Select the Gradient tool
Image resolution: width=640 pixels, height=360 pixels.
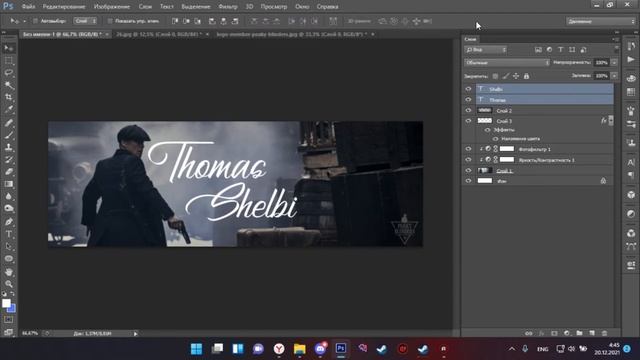[9, 184]
